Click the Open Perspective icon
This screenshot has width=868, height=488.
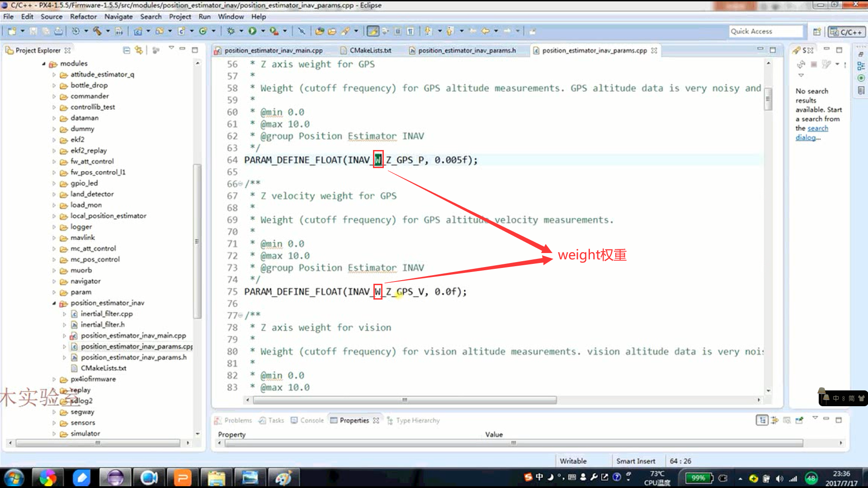pyautogui.click(x=816, y=32)
